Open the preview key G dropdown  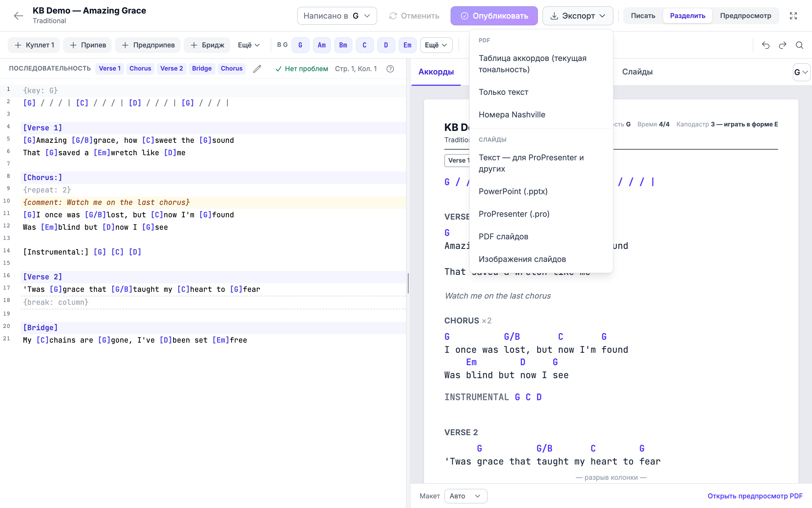[801, 72]
